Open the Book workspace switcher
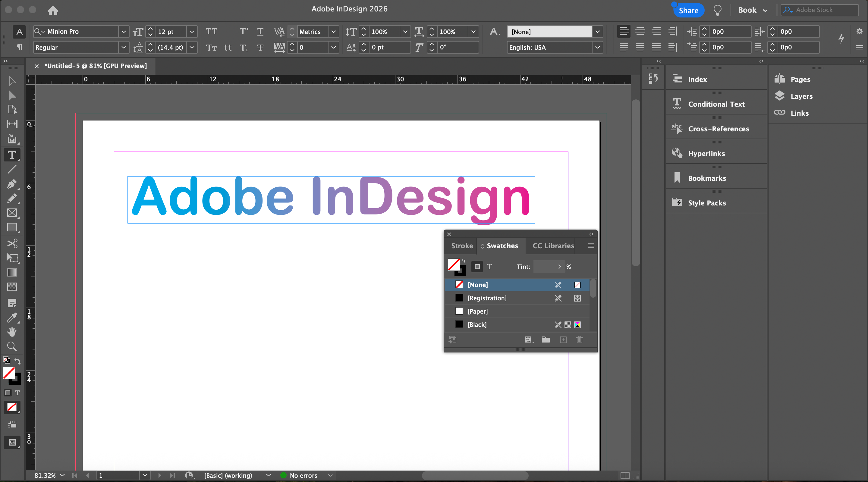This screenshot has width=868, height=482. pos(753,10)
